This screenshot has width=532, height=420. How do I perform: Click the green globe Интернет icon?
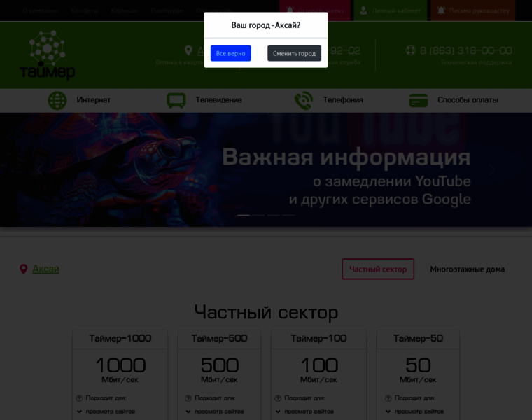(57, 100)
